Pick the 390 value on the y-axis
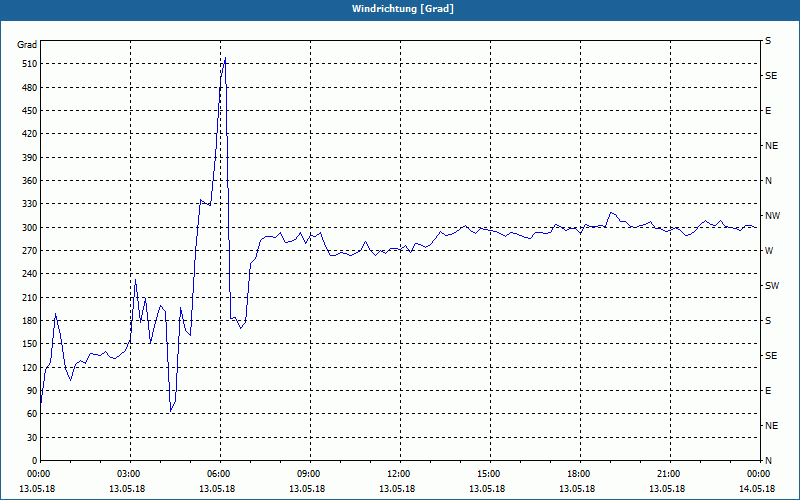The image size is (800, 500). [x=29, y=158]
